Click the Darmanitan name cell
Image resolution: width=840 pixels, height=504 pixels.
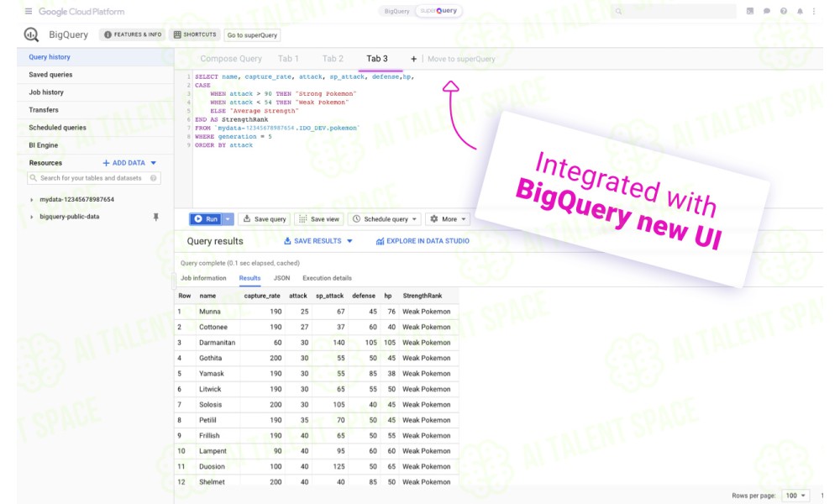pyautogui.click(x=217, y=343)
